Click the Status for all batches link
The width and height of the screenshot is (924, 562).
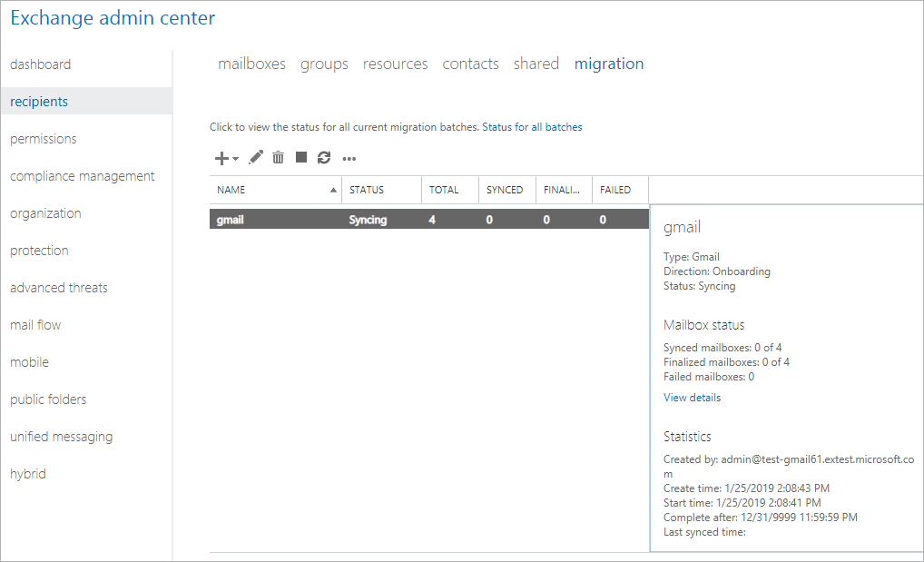click(532, 127)
